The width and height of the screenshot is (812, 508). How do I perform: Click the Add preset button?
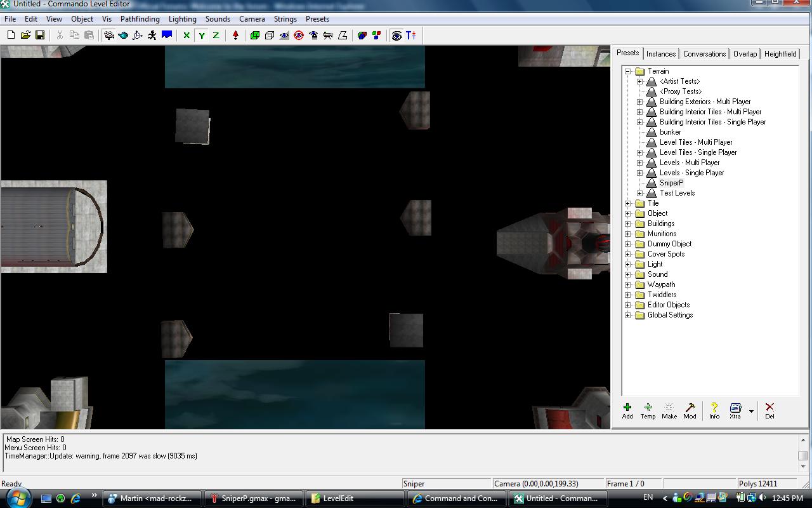point(627,411)
